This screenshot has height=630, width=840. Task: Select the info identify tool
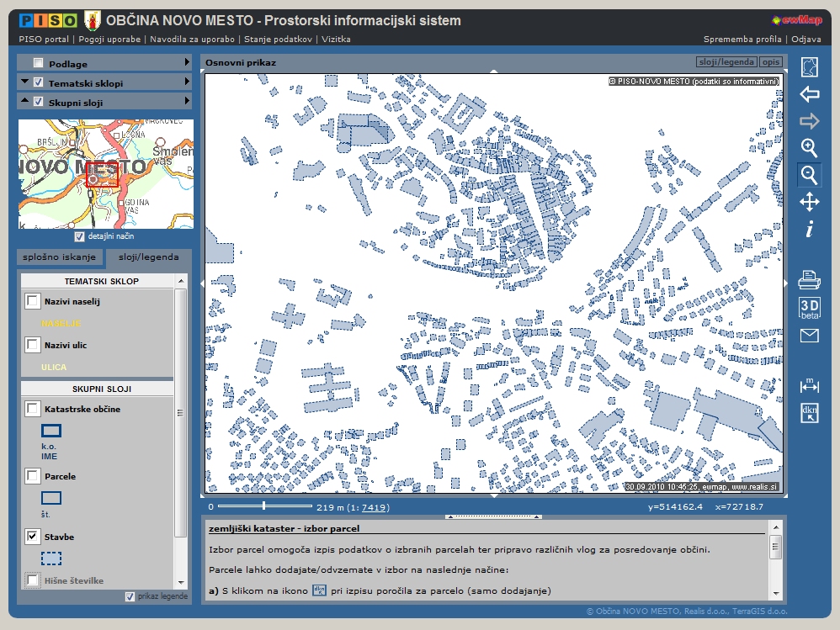809,229
